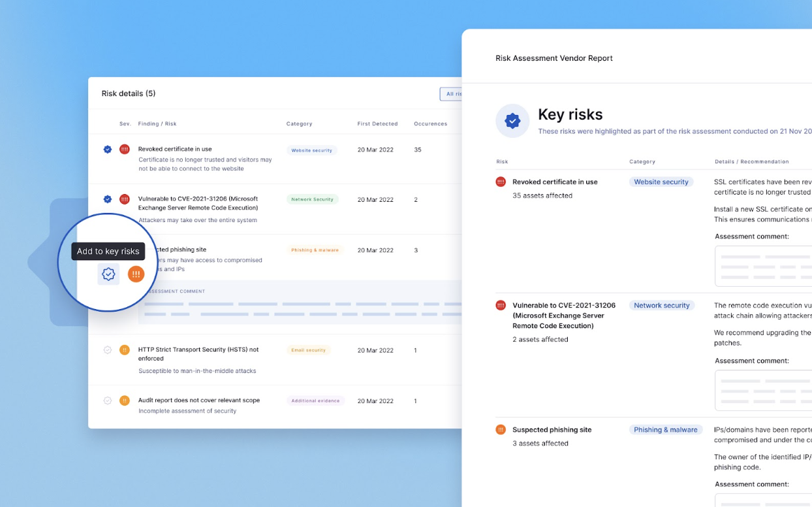Click the Network Security tag in Risk details table
Viewport: 812px width, 507px height.
click(x=312, y=199)
